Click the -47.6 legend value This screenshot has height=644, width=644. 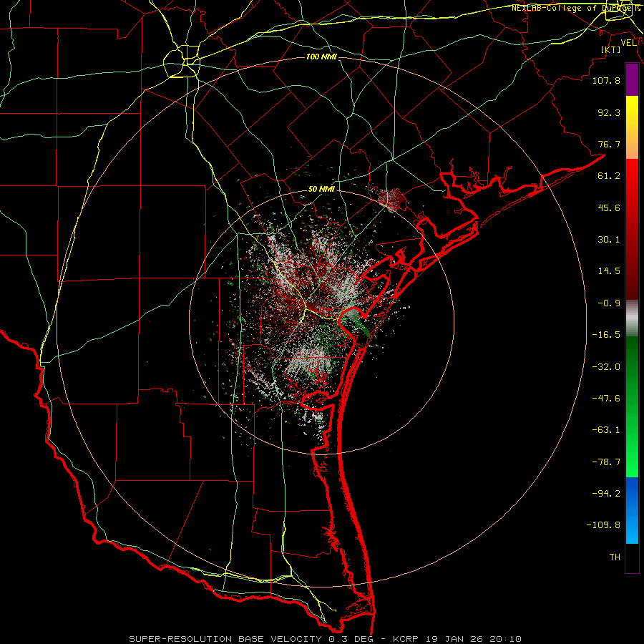click(x=606, y=399)
